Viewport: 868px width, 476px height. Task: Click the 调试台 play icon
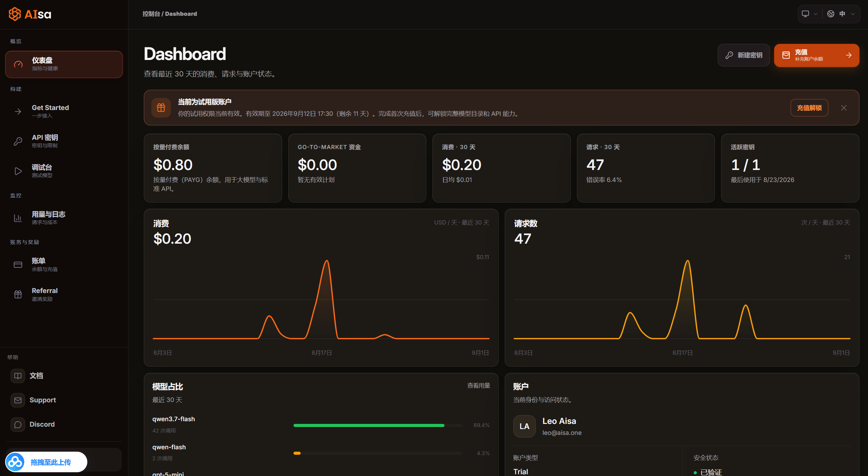(18, 171)
